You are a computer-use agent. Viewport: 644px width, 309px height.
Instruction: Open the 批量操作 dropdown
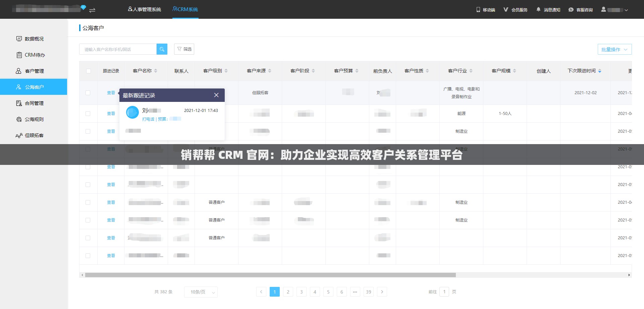click(614, 49)
